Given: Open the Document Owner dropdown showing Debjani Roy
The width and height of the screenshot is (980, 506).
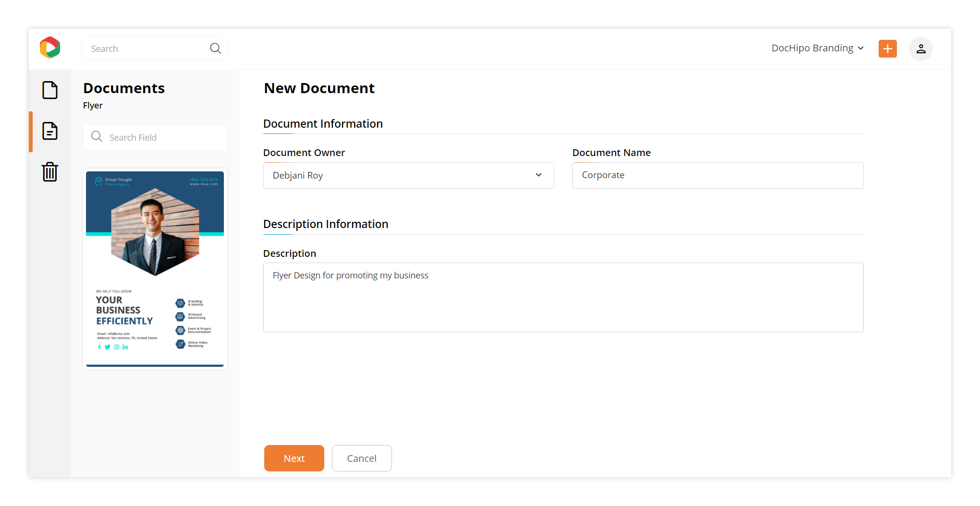Looking at the screenshot, I should pos(408,175).
